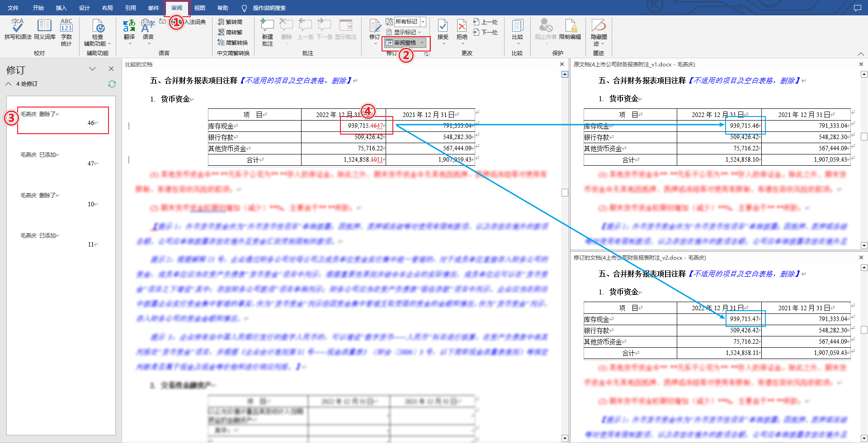
Task: Click the Reject (拒绝) change icon
Action: click(462, 29)
